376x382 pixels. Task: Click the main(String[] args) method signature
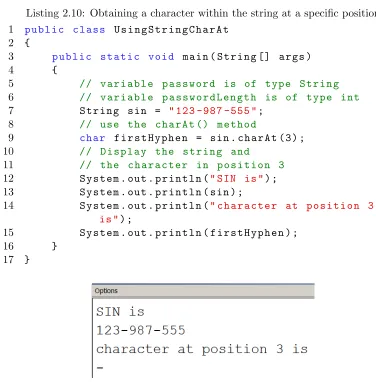pyautogui.click(x=247, y=57)
